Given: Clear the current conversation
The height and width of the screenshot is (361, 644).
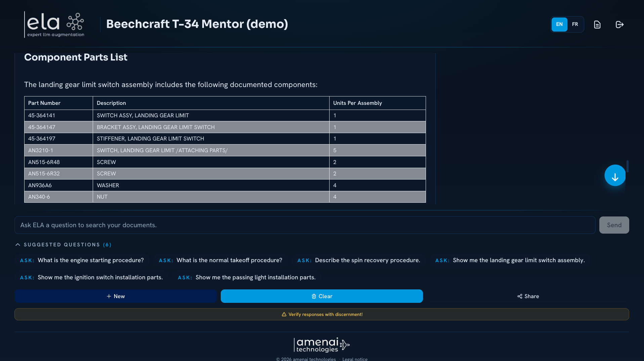Looking at the screenshot, I should coord(322,296).
